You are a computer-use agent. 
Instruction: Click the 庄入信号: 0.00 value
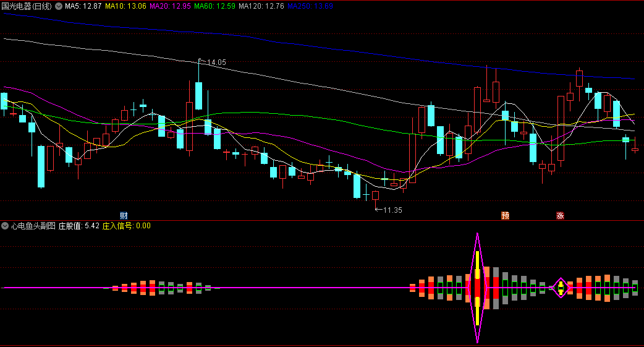(x=127, y=226)
